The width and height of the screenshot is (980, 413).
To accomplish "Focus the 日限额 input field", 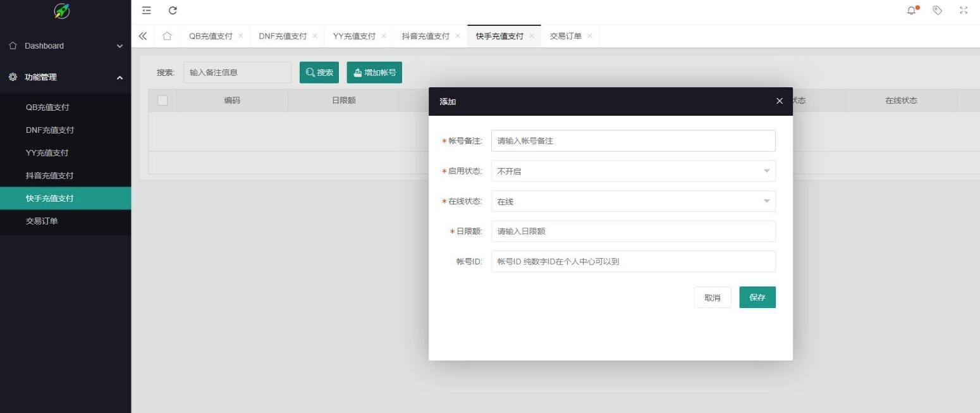I will coord(632,231).
